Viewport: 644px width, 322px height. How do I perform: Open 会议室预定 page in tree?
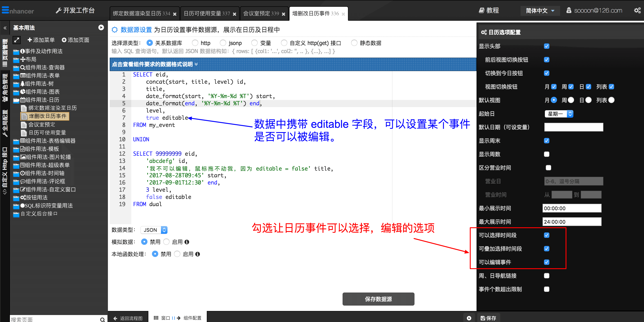coord(42,124)
